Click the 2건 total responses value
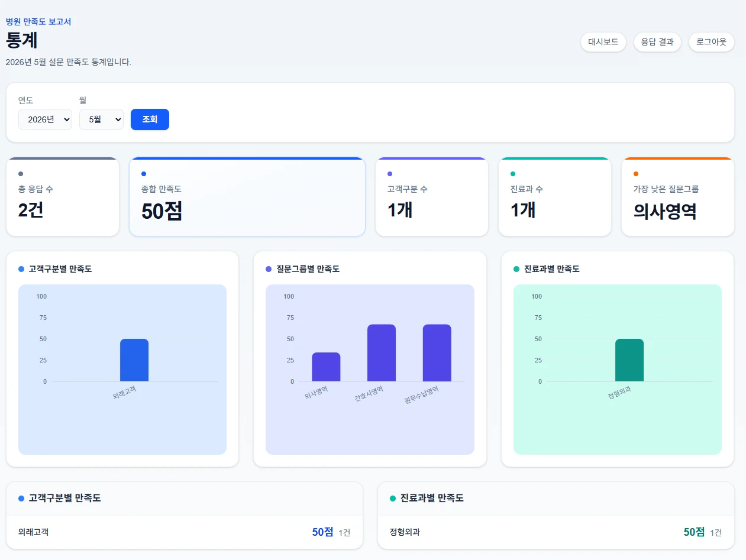Screen dimensions: 746x560 pyautogui.click(x=31, y=210)
